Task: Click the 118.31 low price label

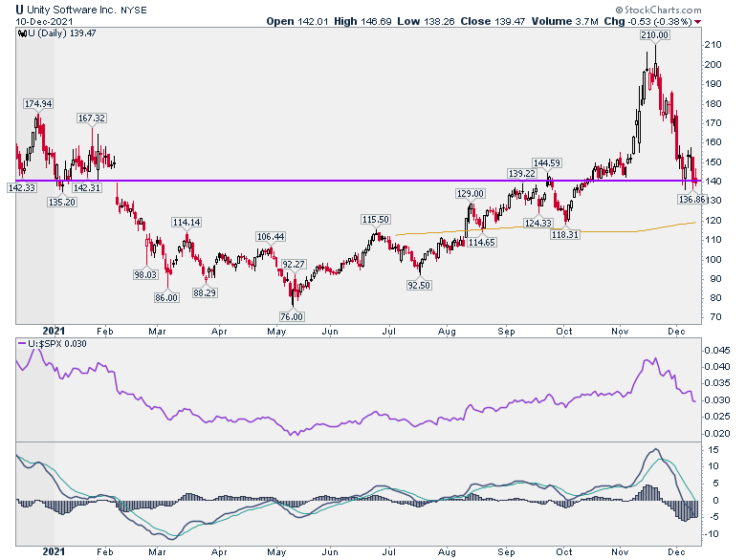Action: point(564,234)
